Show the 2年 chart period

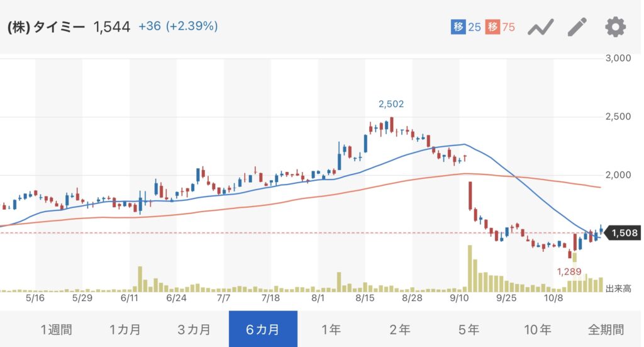click(400, 329)
